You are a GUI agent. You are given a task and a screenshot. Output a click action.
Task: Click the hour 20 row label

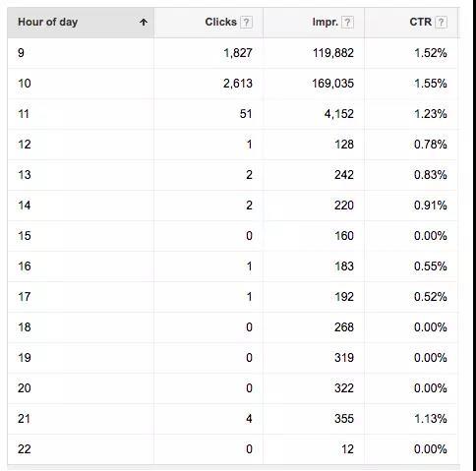[x=25, y=388]
